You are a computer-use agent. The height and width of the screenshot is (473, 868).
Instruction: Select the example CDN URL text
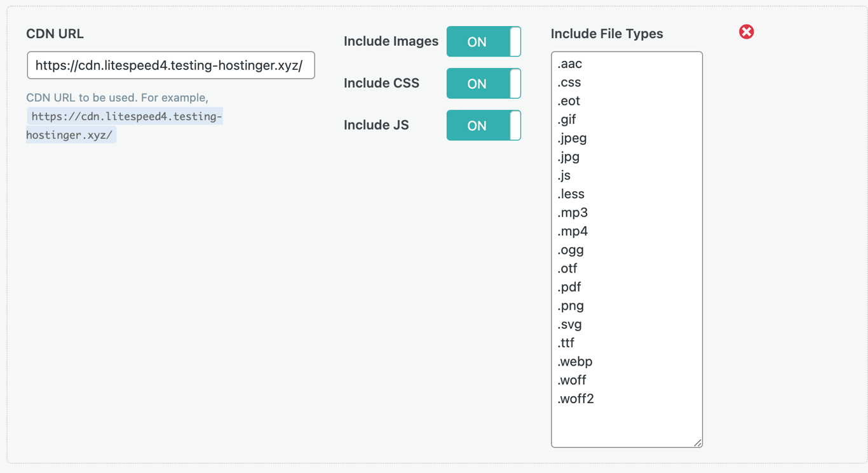pos(124,125)
